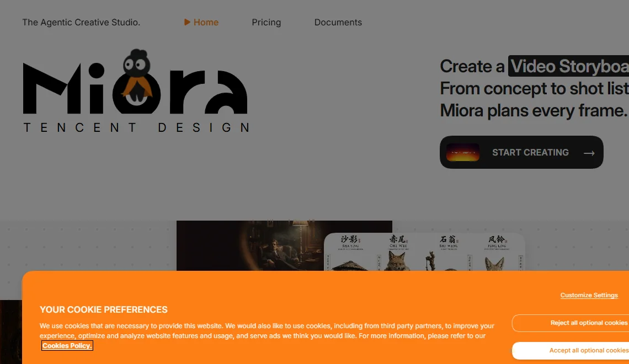Reject all optional cookies

tap(572, 323)
